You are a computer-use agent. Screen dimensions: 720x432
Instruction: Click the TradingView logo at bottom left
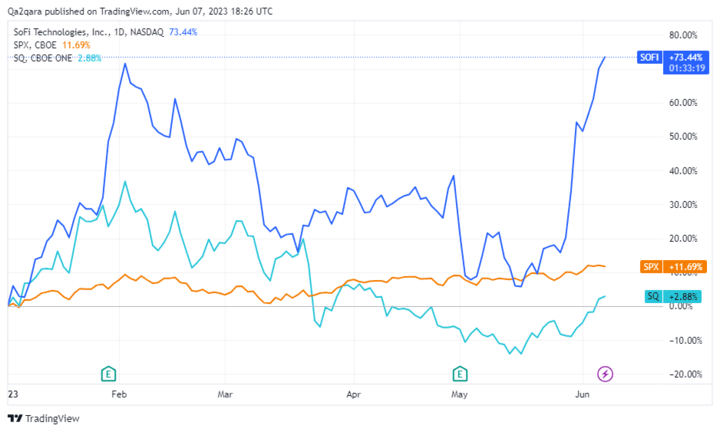[x=44, y=418]
